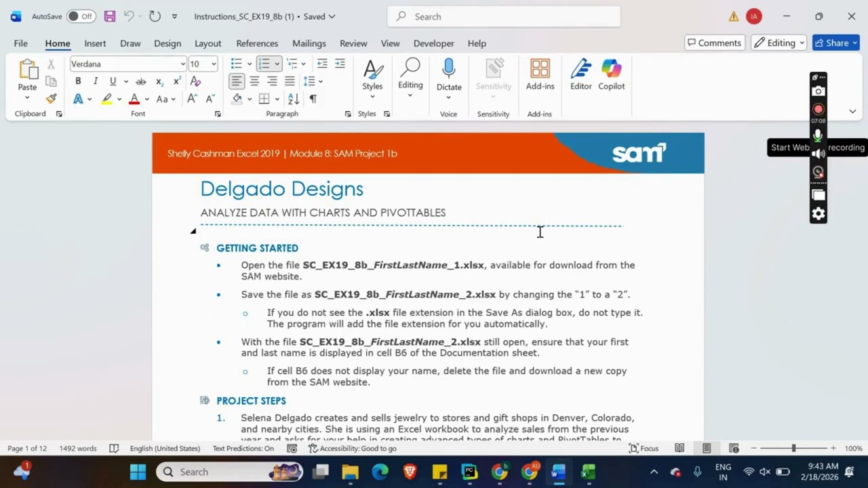This screenshot has width=868, height=488.
Task: Collapse the ribbon chevron
Action: coord(852,111)
